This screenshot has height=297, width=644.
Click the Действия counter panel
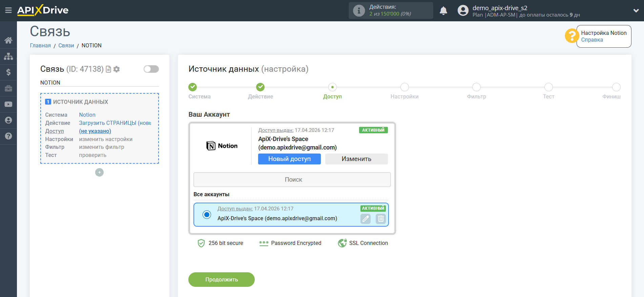(391, 10)
